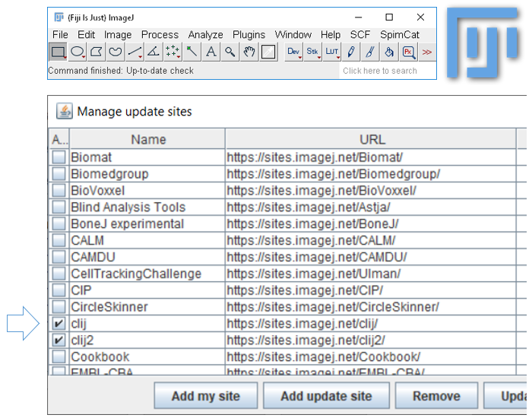The width and height of the screenshot is (532, 418).
Task: Click the Remove button
Action: coord(437,396)
